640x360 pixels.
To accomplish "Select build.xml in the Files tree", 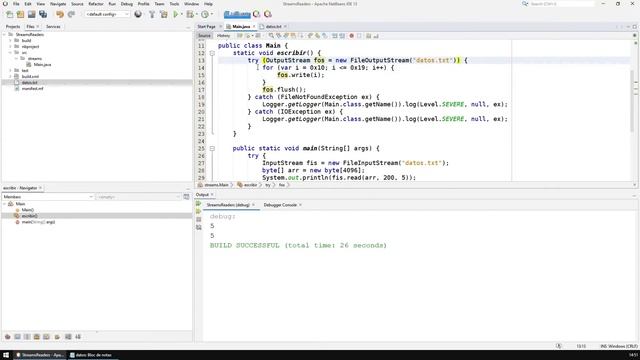I will pos(30,76).
